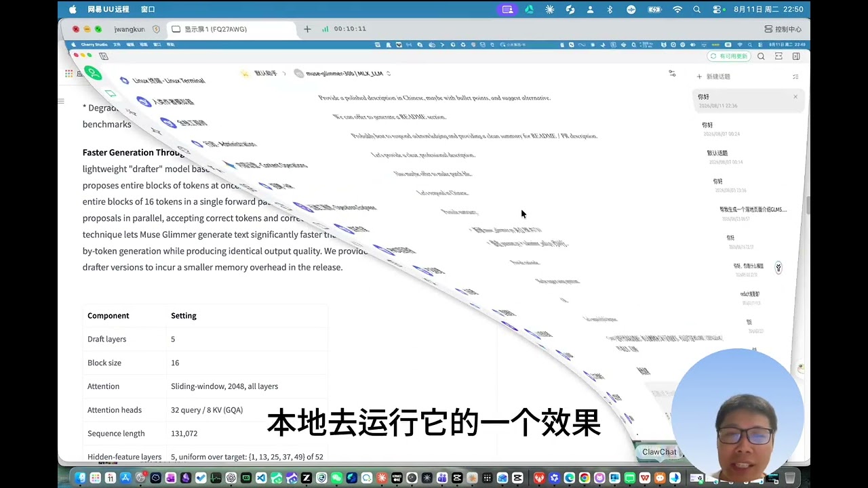868x488 pixels.
Task: Open the colorful apps grid icon
Action: click(69, 73)
